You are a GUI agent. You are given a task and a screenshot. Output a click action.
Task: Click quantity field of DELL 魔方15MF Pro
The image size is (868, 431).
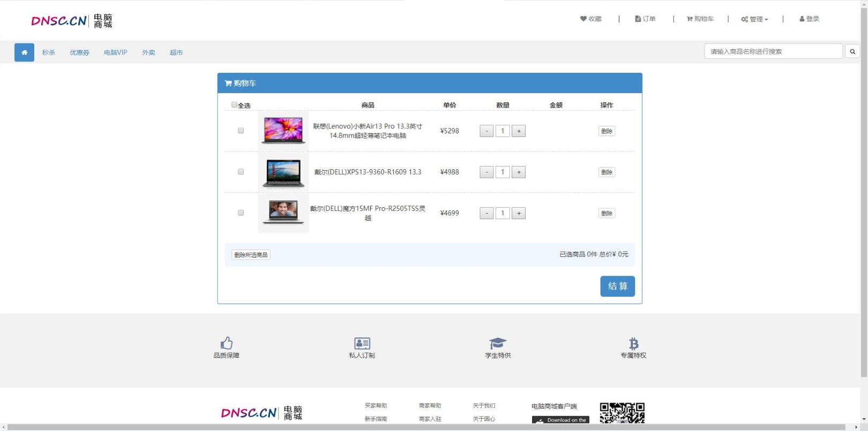[503, 214]
